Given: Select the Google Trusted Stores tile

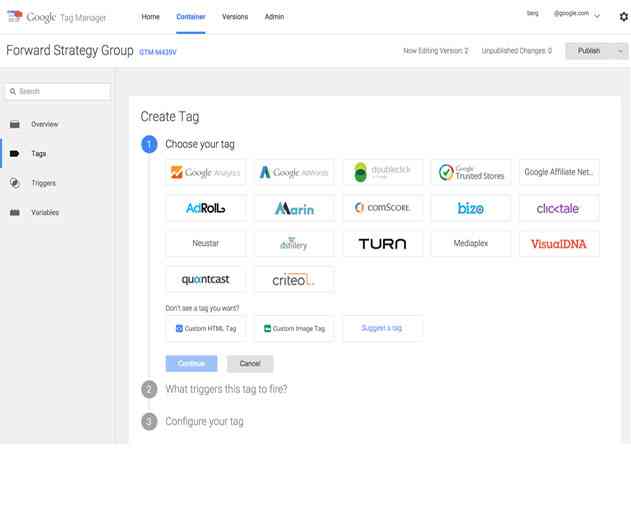Looking at the screenshot, I should point(471,172).
